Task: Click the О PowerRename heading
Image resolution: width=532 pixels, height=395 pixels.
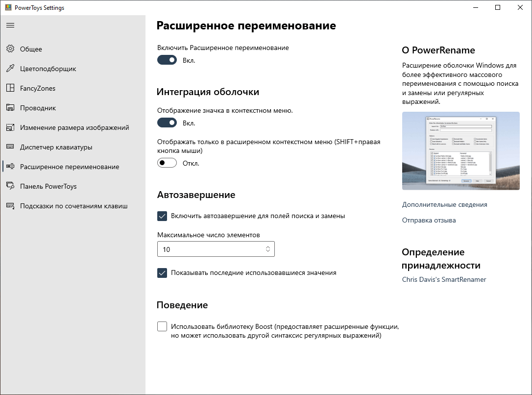Action: coord(438,50)
